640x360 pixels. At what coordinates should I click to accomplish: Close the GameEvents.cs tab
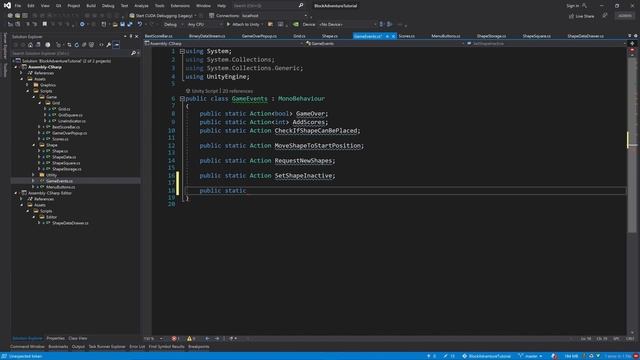coord(393,36)
